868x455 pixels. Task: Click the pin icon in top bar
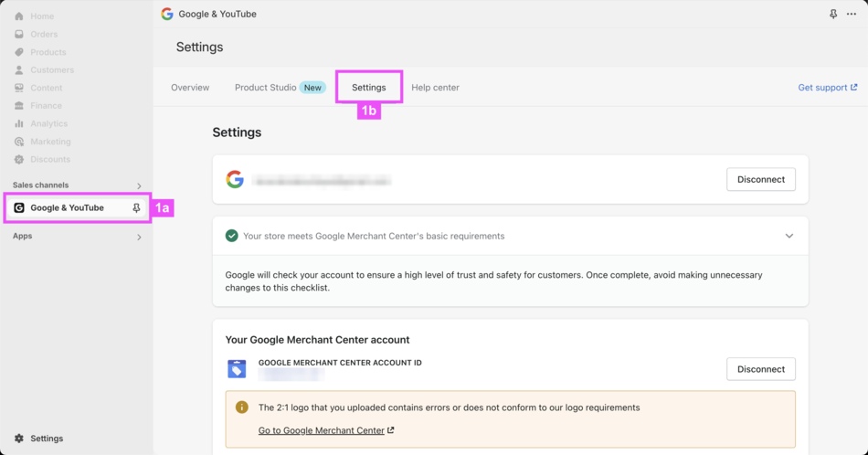tap(833, 15)
